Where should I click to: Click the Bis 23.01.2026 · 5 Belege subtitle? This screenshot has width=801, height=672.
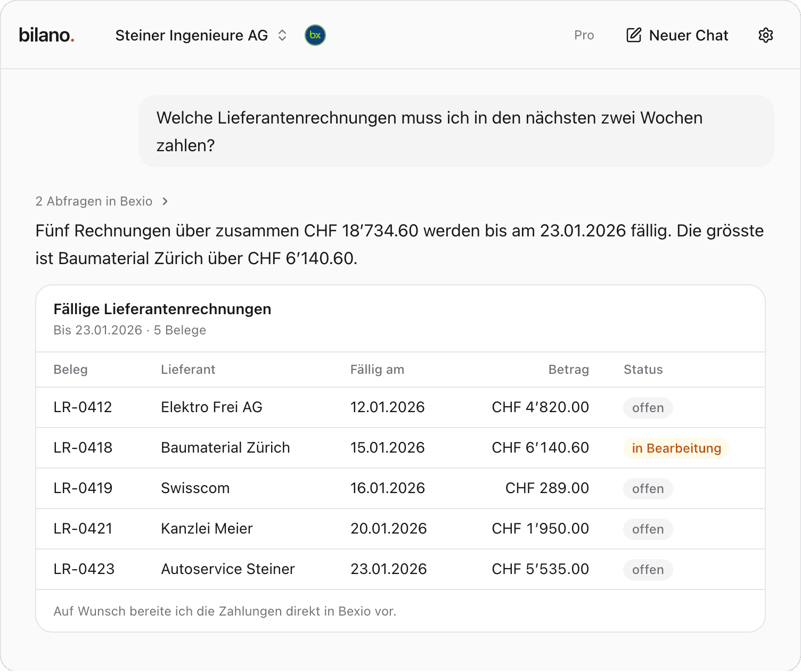129,330
